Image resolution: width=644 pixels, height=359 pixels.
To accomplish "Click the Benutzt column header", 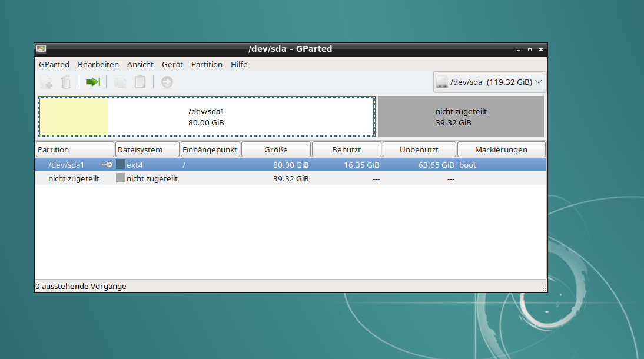I will point(347,149).
